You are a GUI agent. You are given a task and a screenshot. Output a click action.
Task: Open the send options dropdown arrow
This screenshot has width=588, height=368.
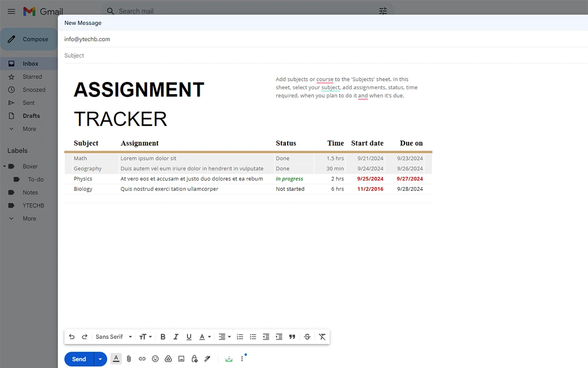pos(100,359)
